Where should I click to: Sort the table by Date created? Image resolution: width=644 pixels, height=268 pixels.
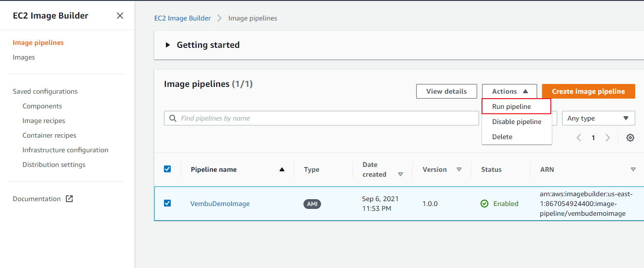tap(401, 174)
